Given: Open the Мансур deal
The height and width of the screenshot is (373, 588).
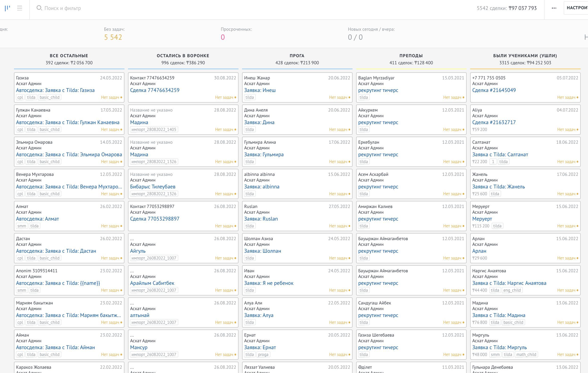Looking at the screenshot, I should click(139, 347).
